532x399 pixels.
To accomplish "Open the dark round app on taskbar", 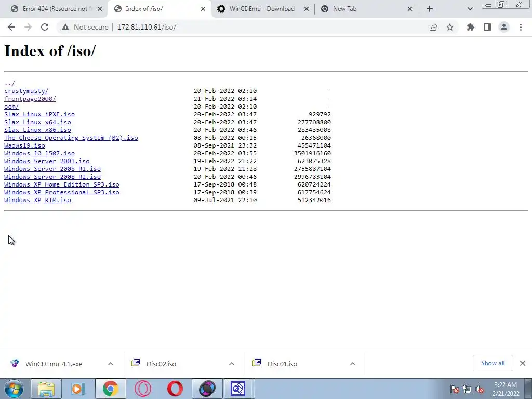I will (x=207, y=389).
